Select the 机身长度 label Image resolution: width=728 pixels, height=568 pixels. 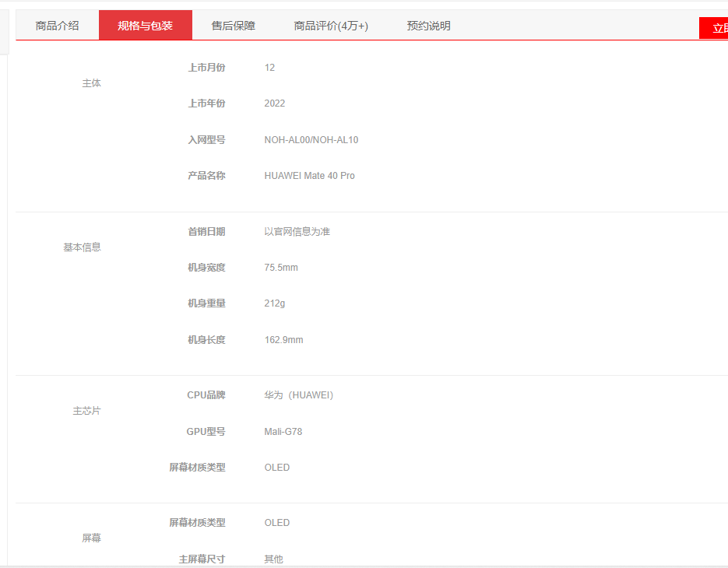click(x=206, y=340)
